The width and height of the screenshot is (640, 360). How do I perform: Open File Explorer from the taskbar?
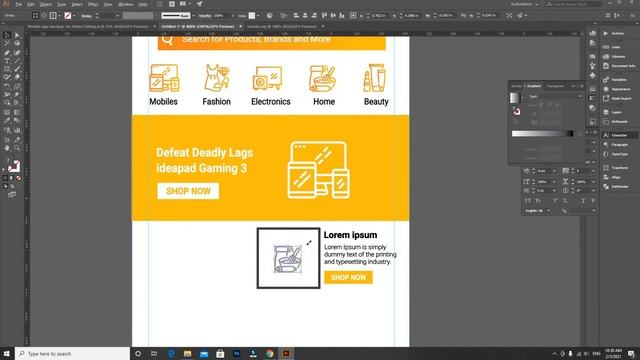(x=187, y=353)
